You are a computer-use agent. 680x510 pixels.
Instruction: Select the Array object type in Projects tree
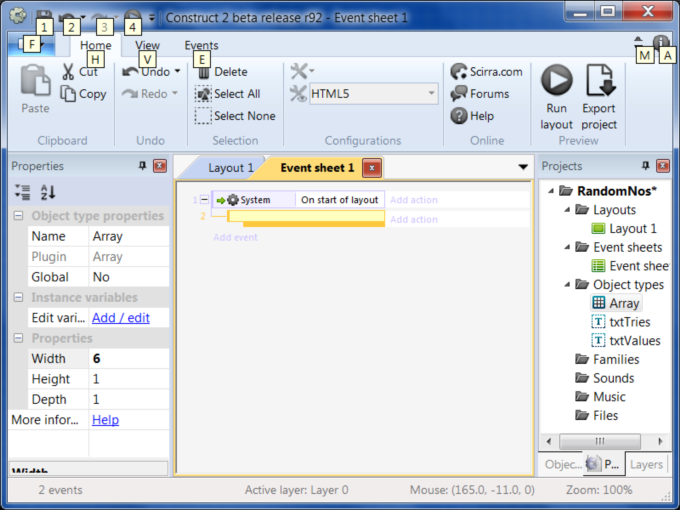tap(616, 303)
